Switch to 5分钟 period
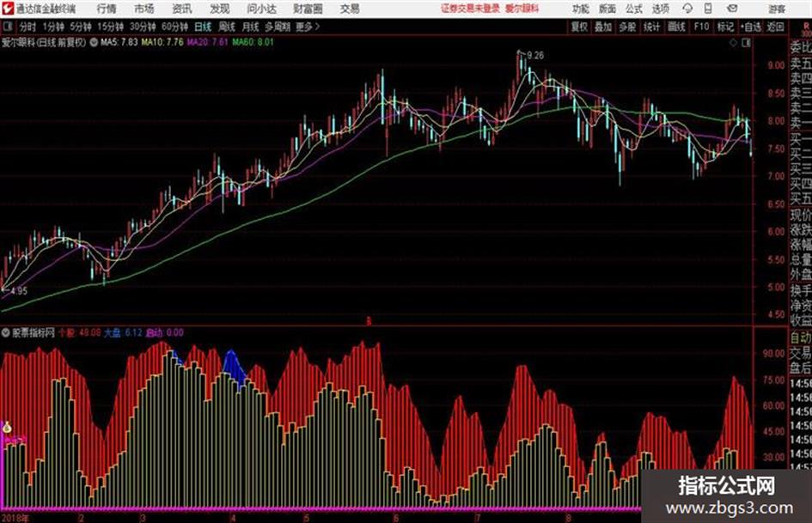The image size is (812, 523). pos(80,27)
